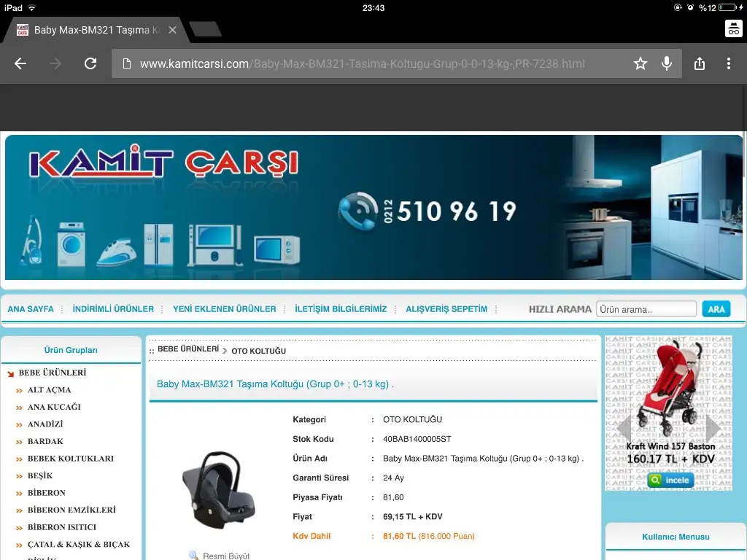Open BEŞİK category
747x560 pixels.
point(40,475)
